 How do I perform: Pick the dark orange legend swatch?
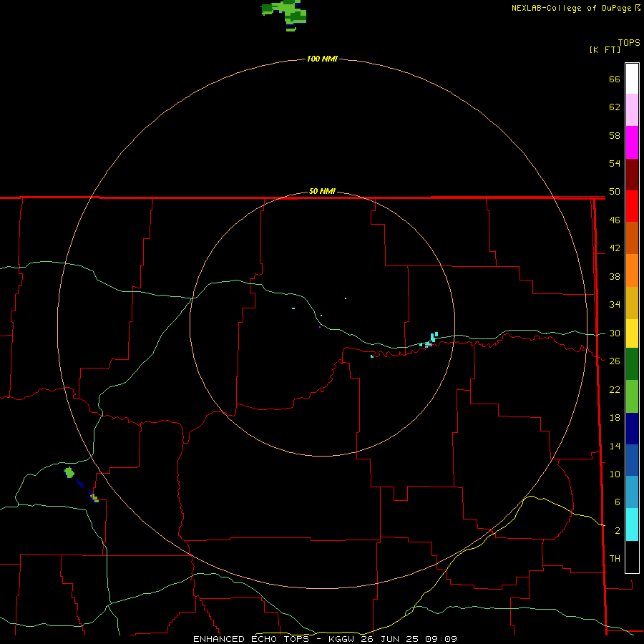coord(632,238)
